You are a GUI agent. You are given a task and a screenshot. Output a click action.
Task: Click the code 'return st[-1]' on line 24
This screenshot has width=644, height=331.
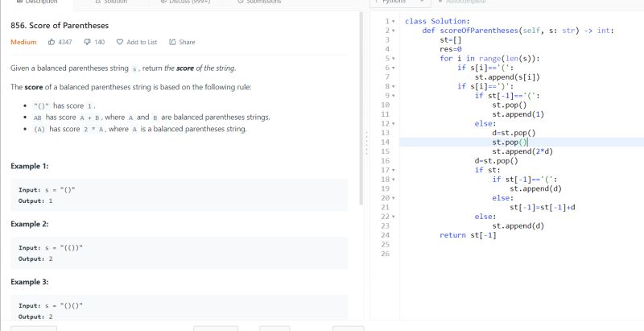pos(468,235)
